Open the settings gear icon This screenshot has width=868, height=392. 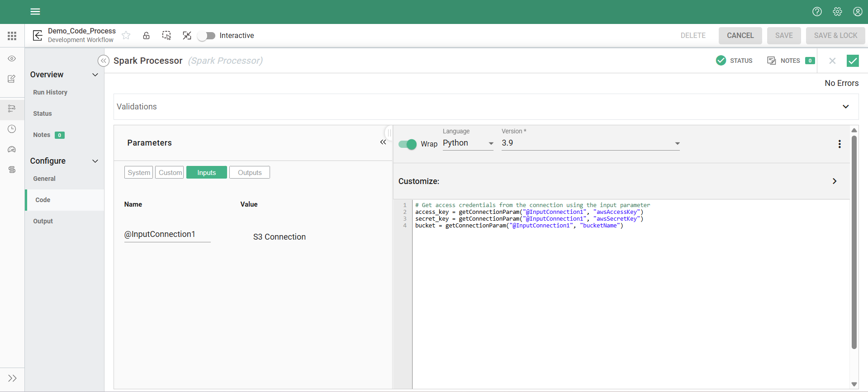pyautogui.click(x=837, y=12)
